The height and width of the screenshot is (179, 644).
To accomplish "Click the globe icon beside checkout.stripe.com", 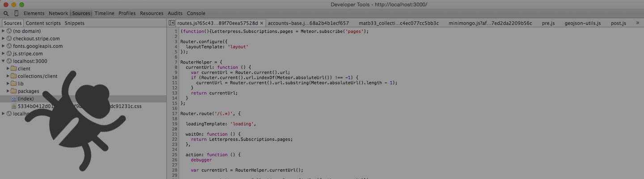I will 9,38.
